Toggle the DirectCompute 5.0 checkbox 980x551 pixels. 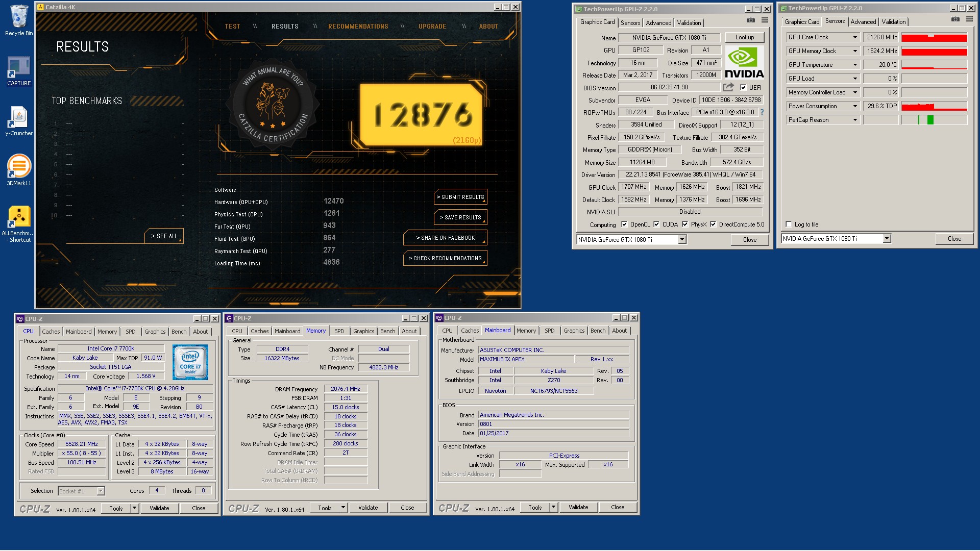coord(713,224)
